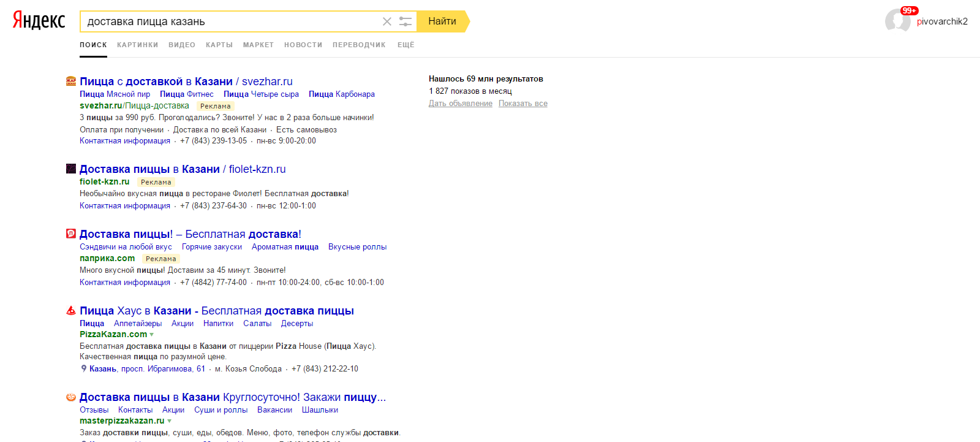
Task: Switch to the МАРКЕТ tab
Action: (x=258, y=45)
